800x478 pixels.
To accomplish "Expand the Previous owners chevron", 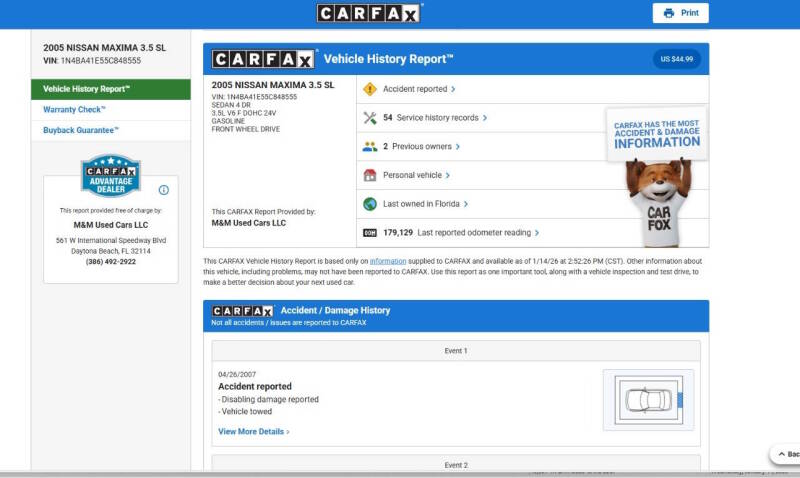I will (458, 146).
